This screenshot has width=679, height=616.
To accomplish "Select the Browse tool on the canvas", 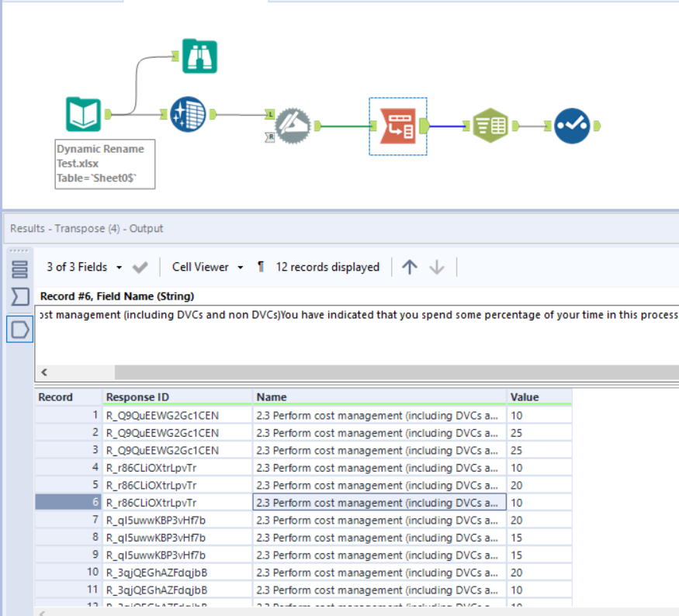I will (199, 56).
